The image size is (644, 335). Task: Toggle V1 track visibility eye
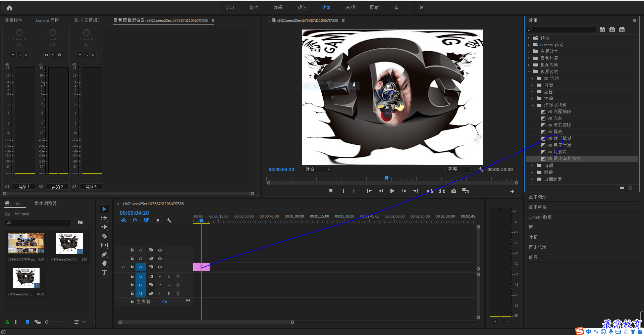(x=160, y=267)
